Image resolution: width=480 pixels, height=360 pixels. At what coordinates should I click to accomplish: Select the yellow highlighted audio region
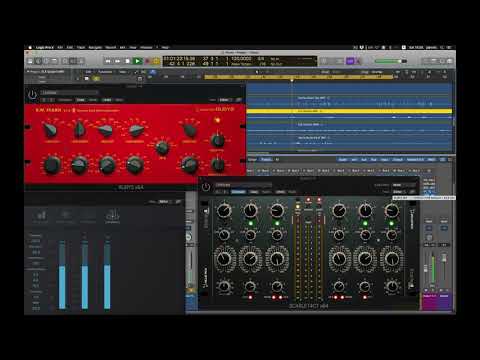click(x=349, y=111)
